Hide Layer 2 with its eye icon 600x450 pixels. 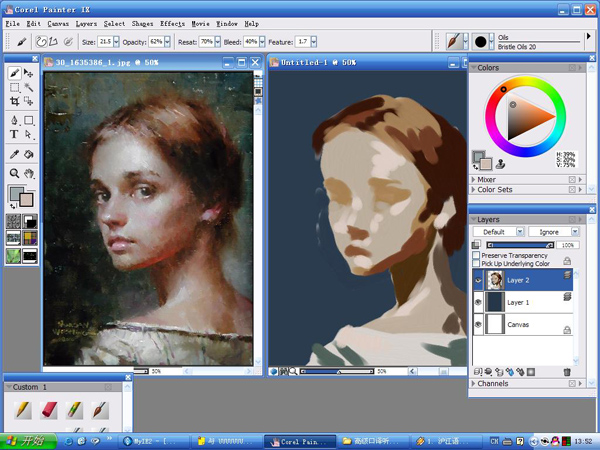[x=478, y=280]
